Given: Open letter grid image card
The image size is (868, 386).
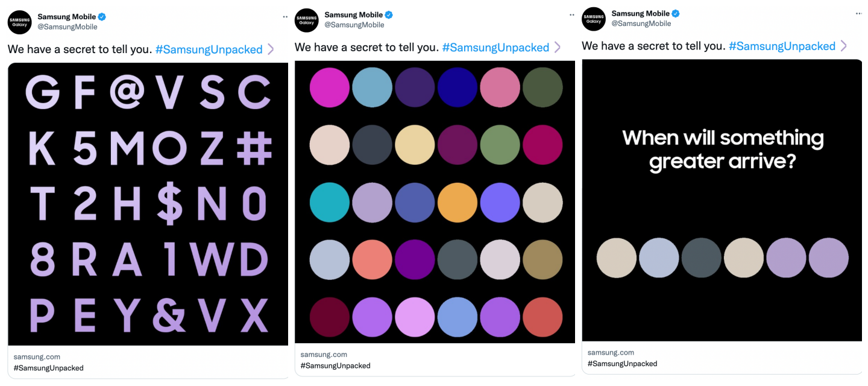Looking at the screenshot, I should point(148,204).
